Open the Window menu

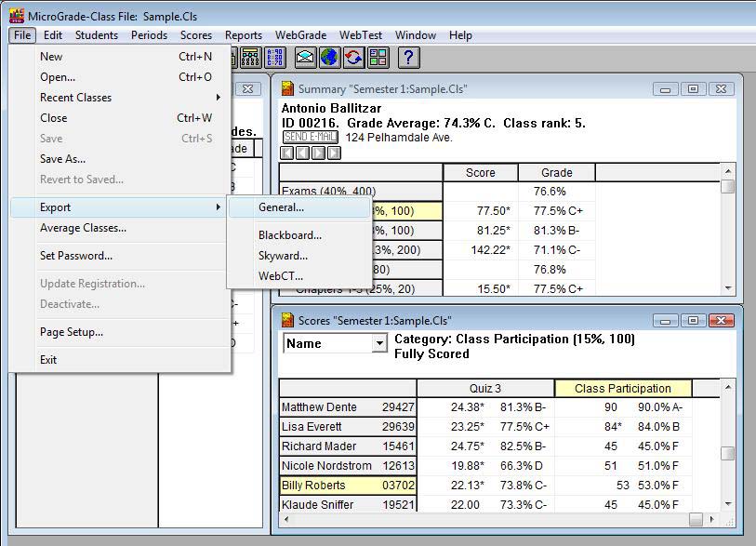[x=416, y=35]
